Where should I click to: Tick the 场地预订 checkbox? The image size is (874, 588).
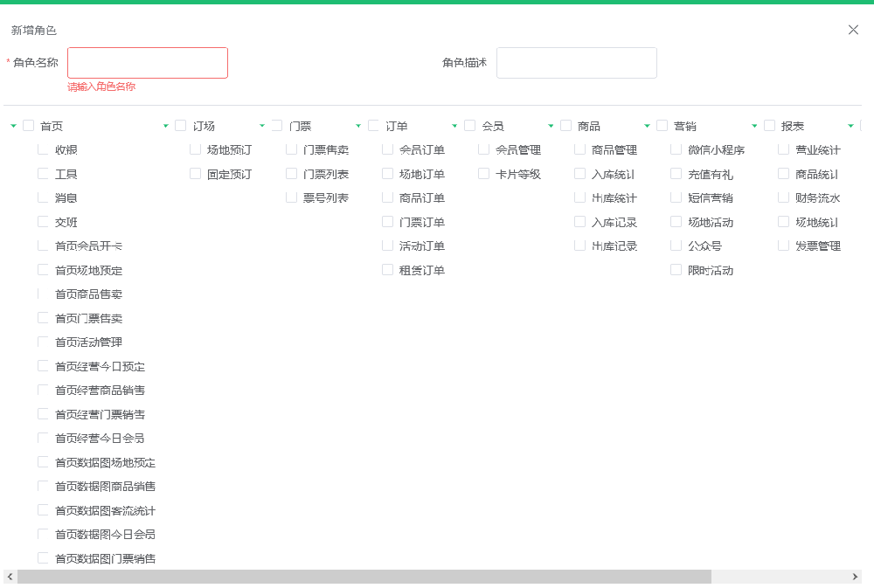point(196,149)
